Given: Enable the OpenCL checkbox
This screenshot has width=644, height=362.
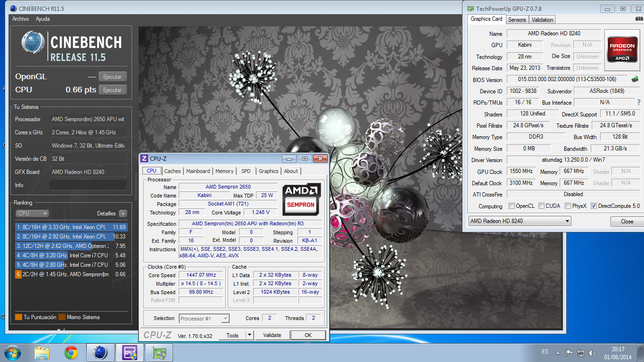Looking at the screenshot, I should click(512, 206).
